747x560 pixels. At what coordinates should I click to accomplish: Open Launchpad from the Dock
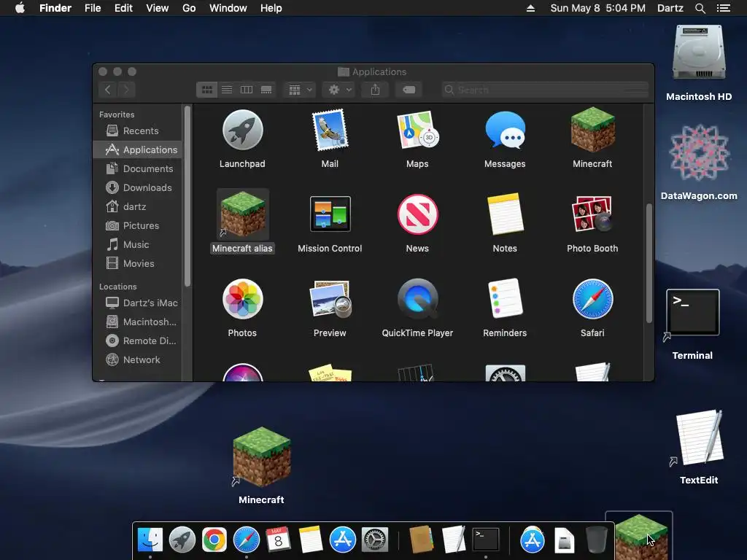coord(182,540)
